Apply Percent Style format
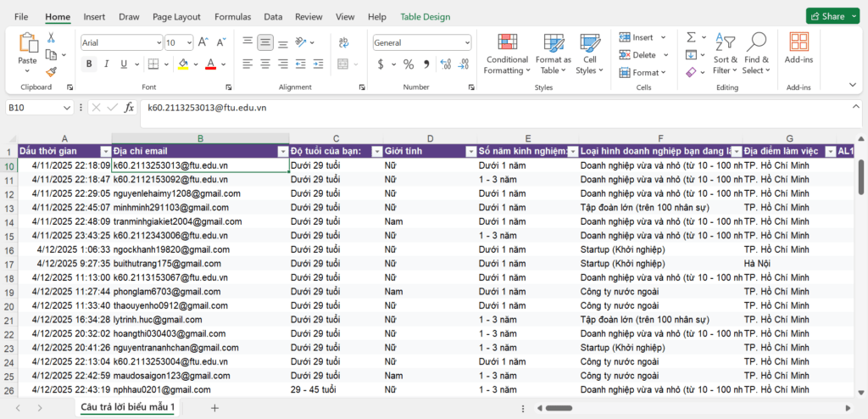Viewport: 868px width, 419px height. [x=409, y=64]
